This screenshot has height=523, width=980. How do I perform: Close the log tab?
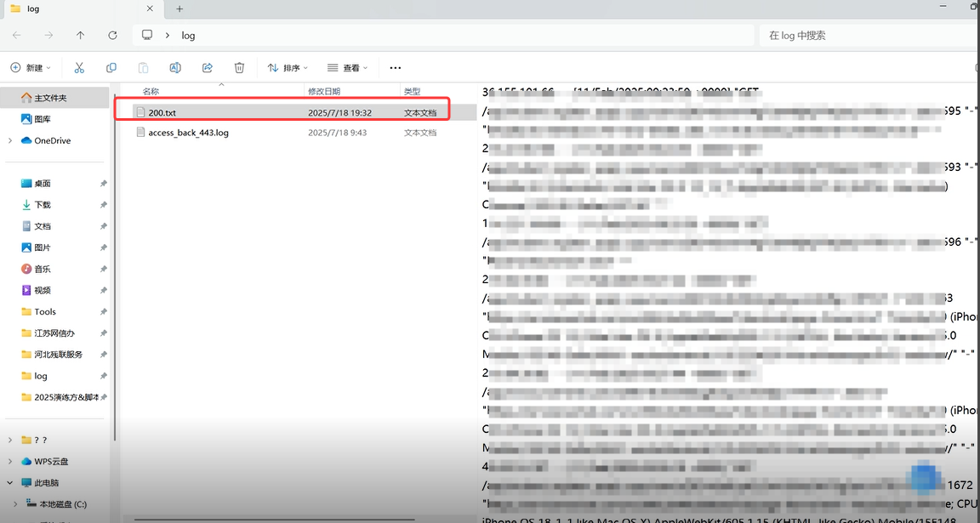[x=150, y=9]
